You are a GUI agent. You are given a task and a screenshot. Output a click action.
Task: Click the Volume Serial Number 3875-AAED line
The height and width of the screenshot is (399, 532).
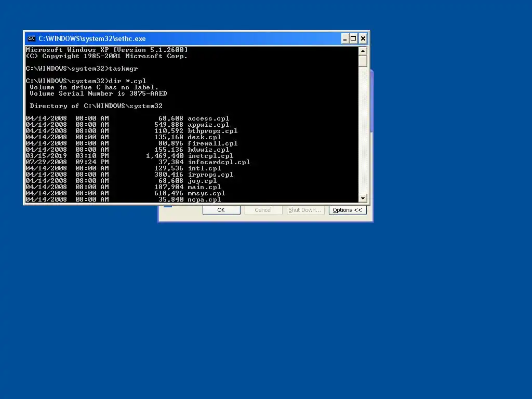point(98,94)
